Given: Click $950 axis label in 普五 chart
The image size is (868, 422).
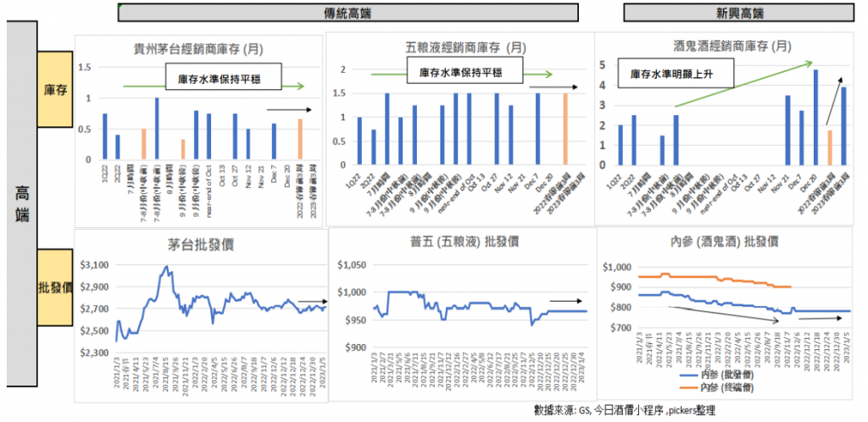Looking at the screenshot, I should point(353,320).
